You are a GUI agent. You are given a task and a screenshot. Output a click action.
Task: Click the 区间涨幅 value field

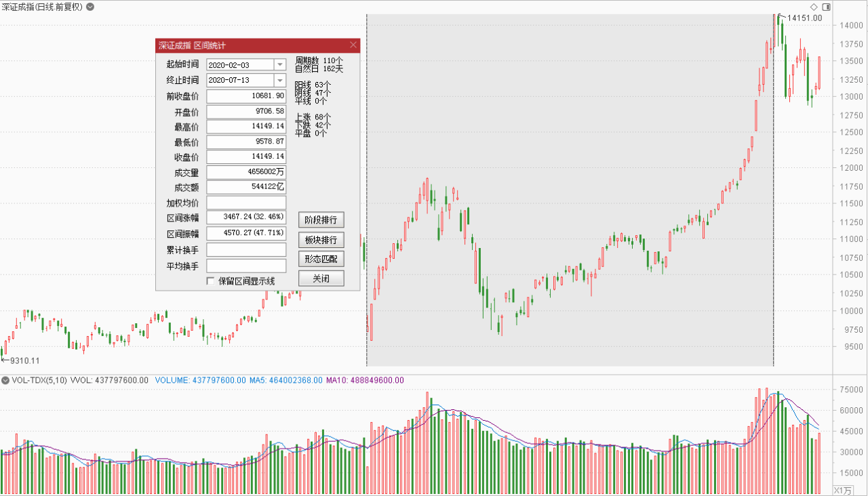pyautogui.click(x=246, y=218)
